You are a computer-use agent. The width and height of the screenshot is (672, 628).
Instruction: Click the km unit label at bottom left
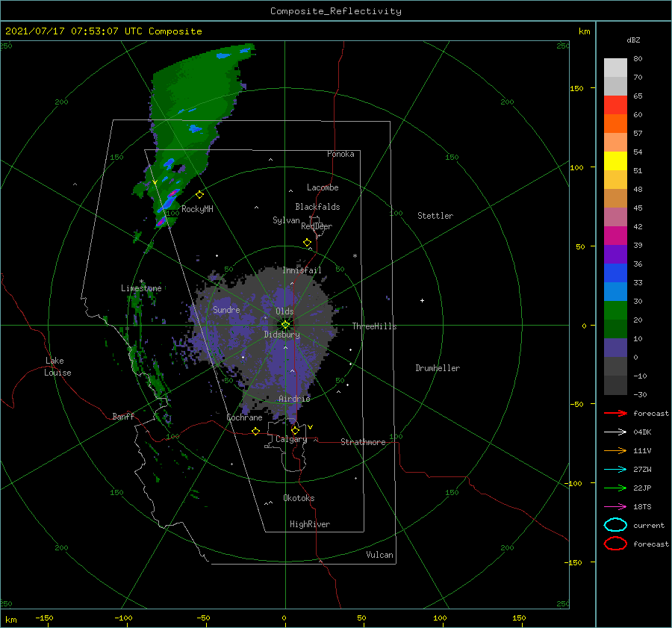coord(10,620)
